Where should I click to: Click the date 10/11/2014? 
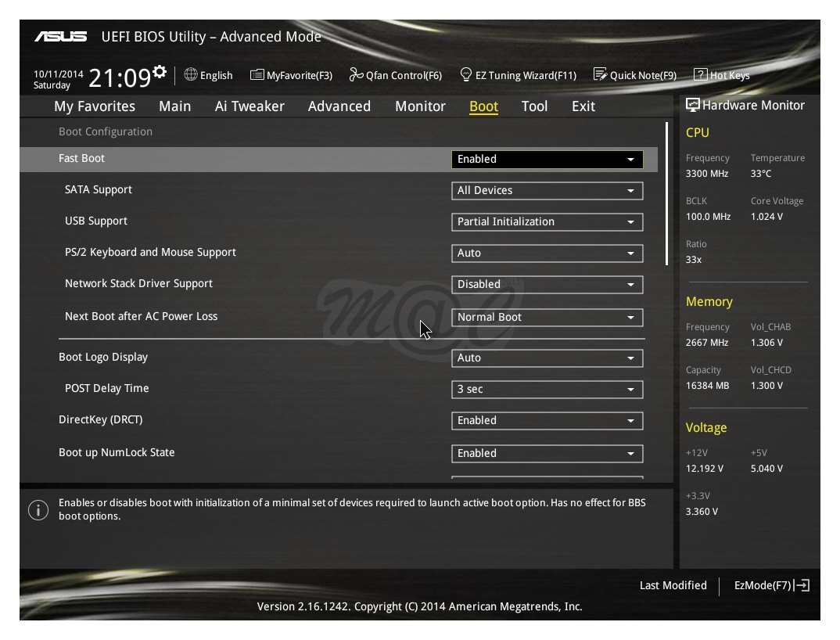click(x=59, y=74)
